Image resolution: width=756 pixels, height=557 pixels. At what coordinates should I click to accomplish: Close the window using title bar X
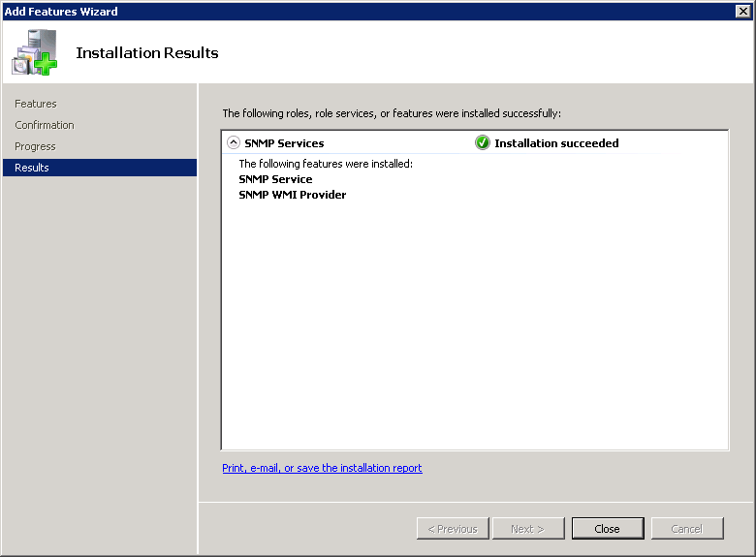(x=743, y=11)
